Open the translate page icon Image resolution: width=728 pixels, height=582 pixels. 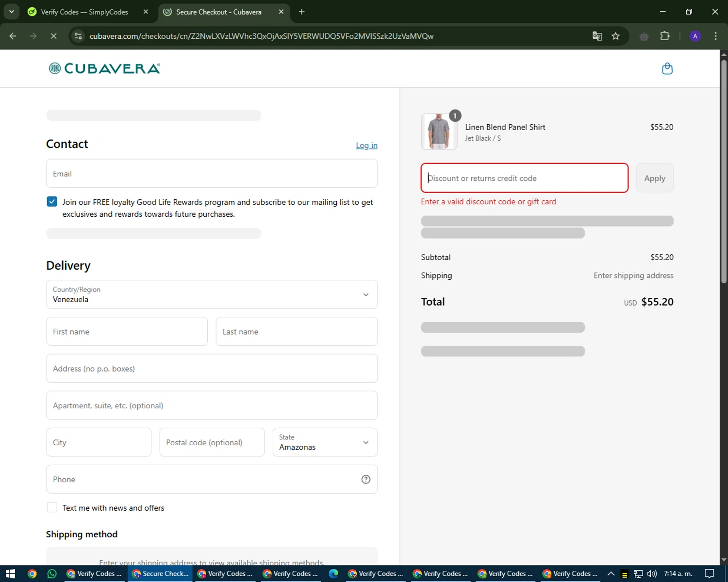[x=597, y=36]
